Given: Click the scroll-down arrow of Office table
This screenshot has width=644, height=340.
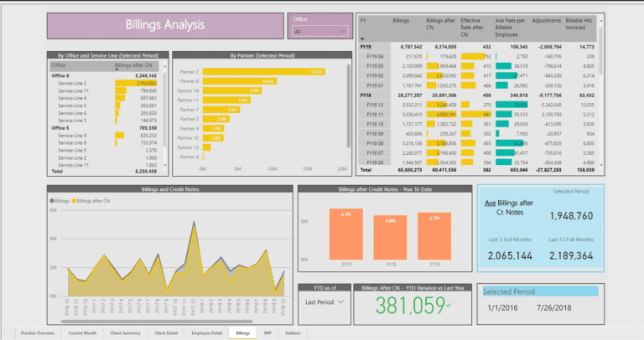Looking at the screenshot, I should pyautogui.click(x=165, y=165).
